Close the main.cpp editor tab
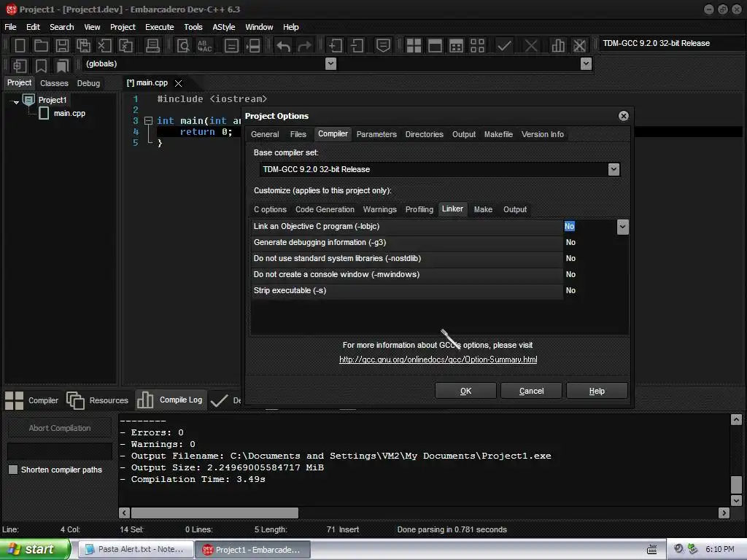 178,83
